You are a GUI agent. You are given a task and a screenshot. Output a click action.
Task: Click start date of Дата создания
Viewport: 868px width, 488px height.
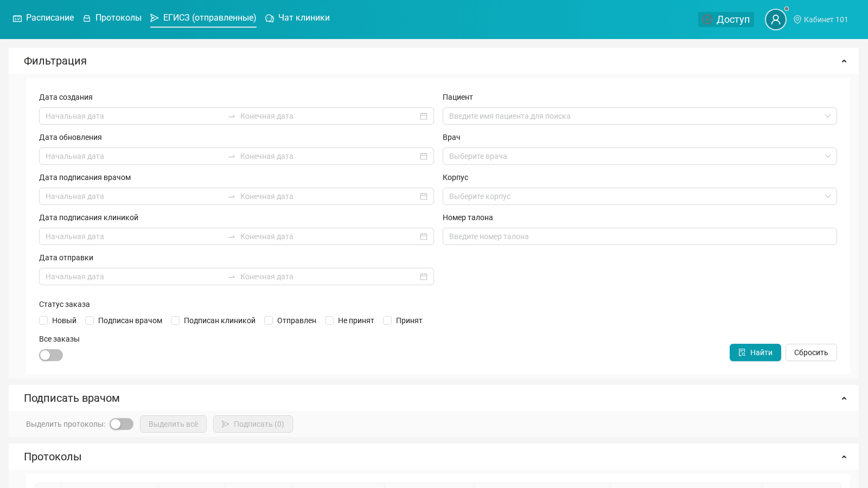coord(133,116)
